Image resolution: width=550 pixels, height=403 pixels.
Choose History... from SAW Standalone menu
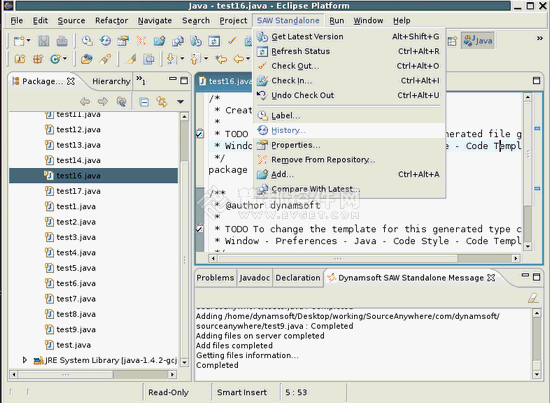349,130
